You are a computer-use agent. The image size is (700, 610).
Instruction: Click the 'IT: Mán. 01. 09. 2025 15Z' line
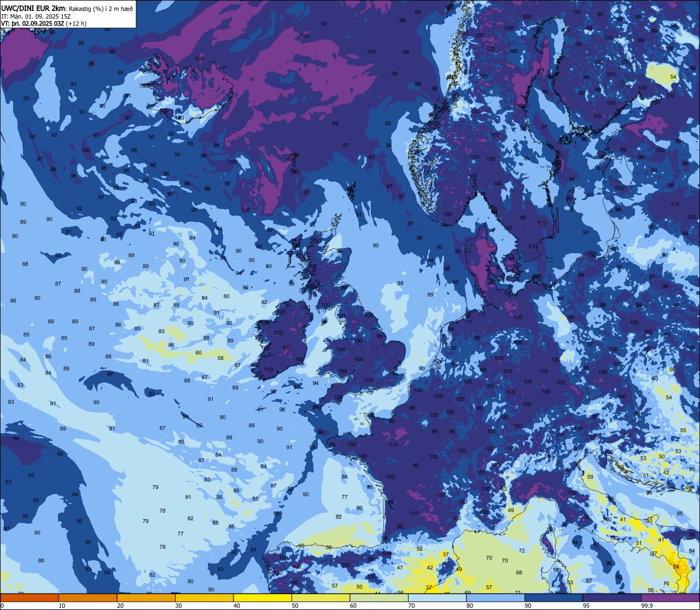[37, 16]
